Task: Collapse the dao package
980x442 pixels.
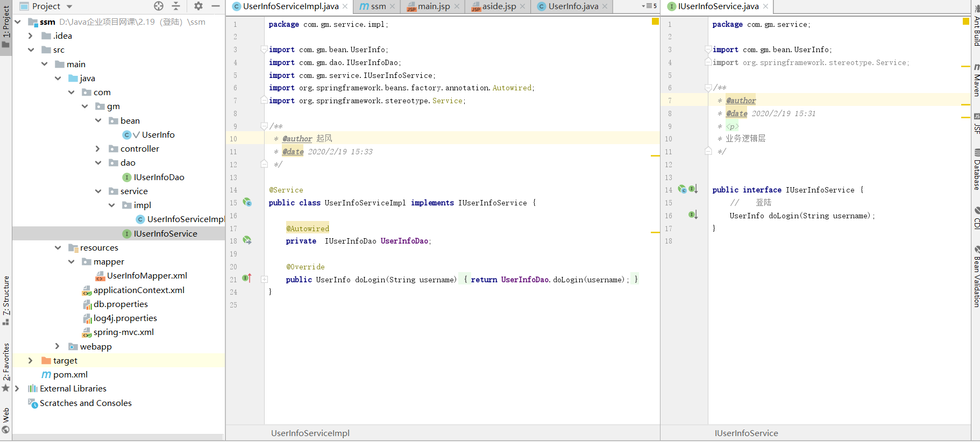Action: pyautogui.click(x=98, y=162)
